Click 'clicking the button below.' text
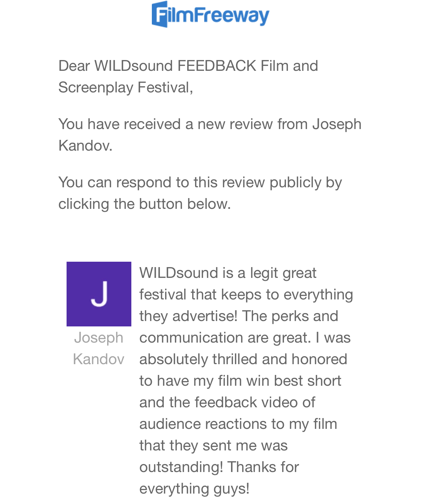This screenshot has width=421, height=504. click(x=144, y=204)
